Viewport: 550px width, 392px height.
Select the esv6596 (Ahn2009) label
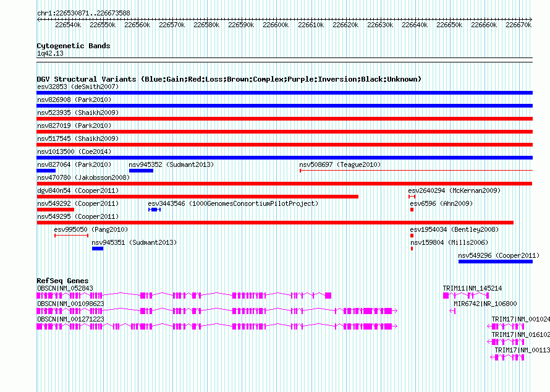441,203
